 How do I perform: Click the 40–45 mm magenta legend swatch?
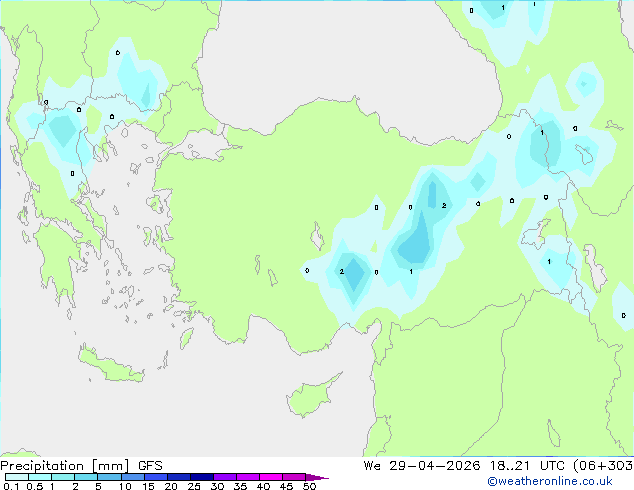pyautogui.click(x=271, y=477)
